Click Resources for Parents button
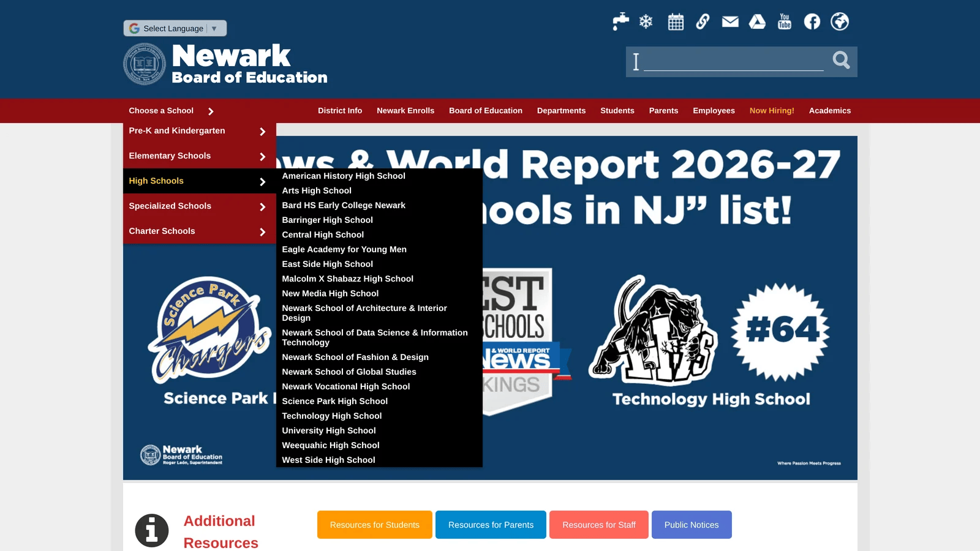The height and width of the screenshot is (551, 980). tap(491, 525)
